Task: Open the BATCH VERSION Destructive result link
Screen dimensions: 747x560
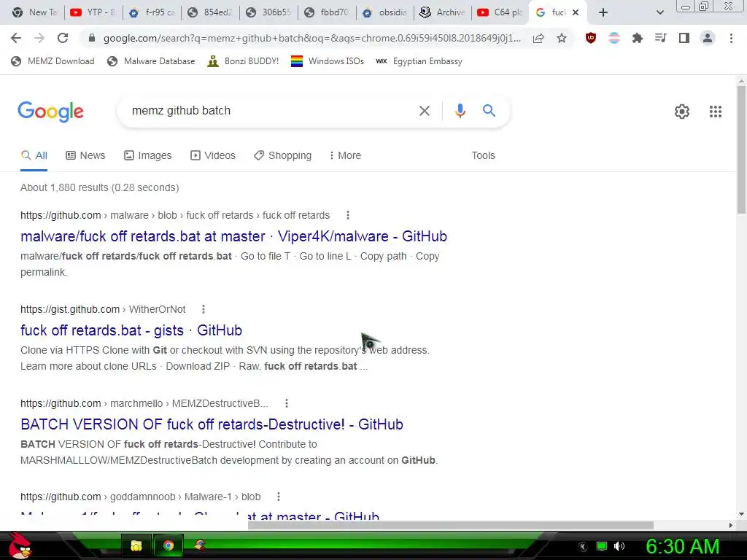Action: [x=212, y=424]
